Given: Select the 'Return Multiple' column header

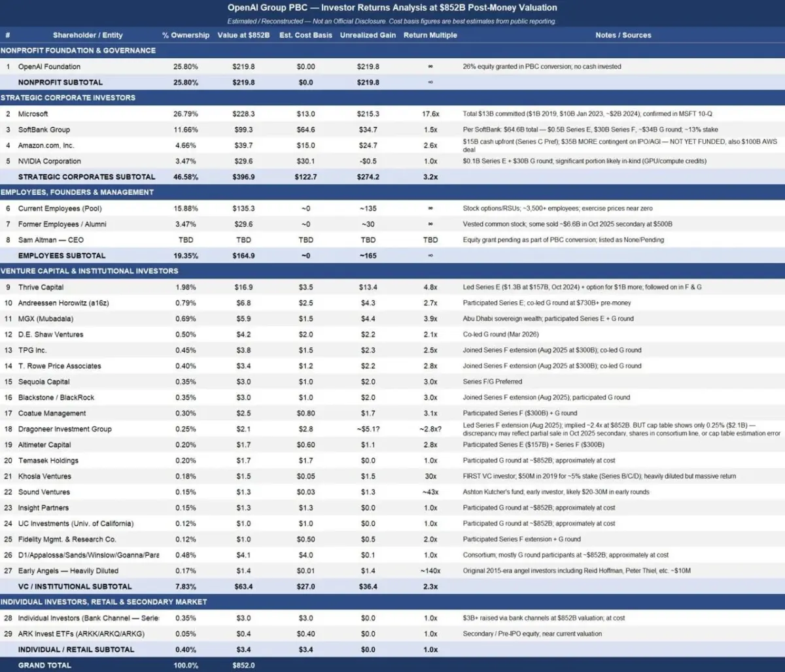Looking at the screenshot, I should [430, 35].
